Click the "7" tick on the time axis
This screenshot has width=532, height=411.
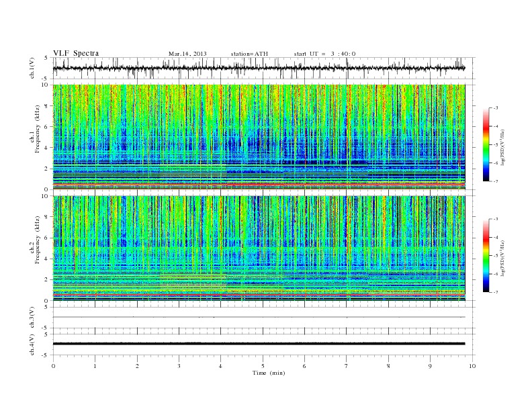tap(347, 366)
